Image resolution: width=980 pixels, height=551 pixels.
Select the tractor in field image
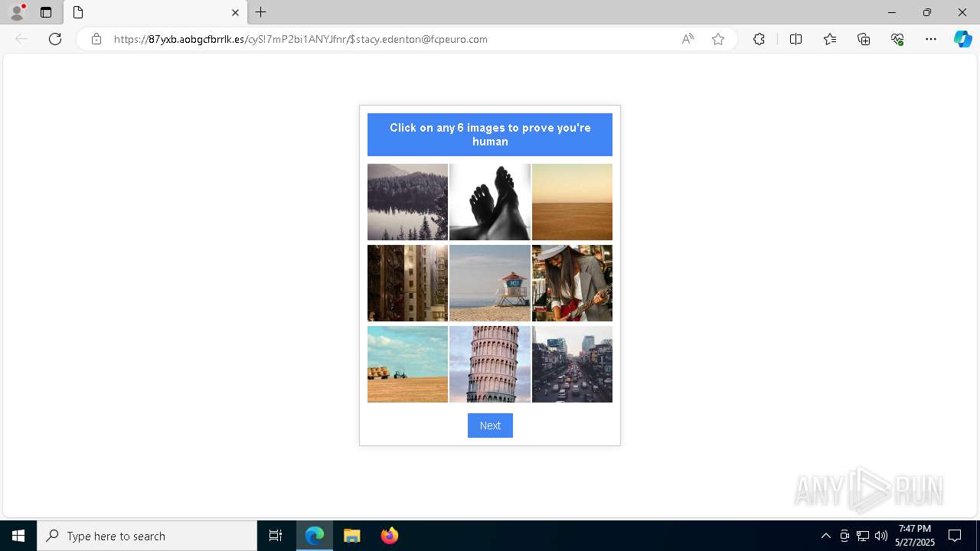click(407, 364)
